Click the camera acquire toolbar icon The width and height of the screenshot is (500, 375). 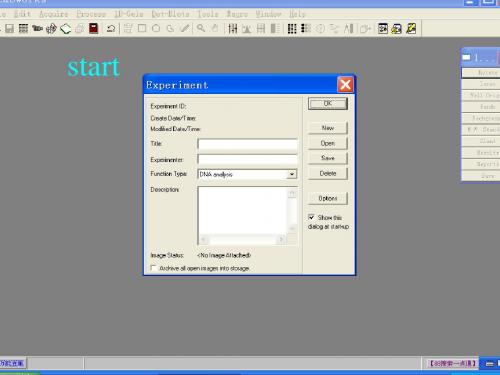click(x=37, y=29)
